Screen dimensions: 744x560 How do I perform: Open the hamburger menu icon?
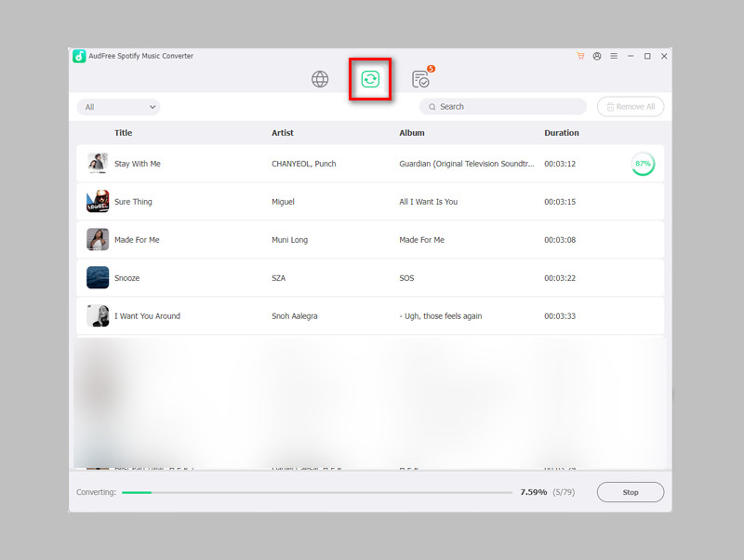(614, 56)
